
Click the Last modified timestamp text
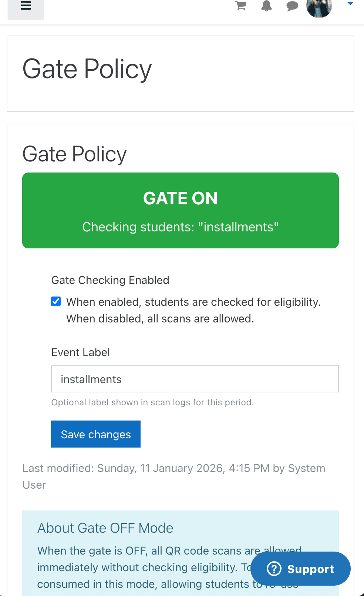point(174,469)
